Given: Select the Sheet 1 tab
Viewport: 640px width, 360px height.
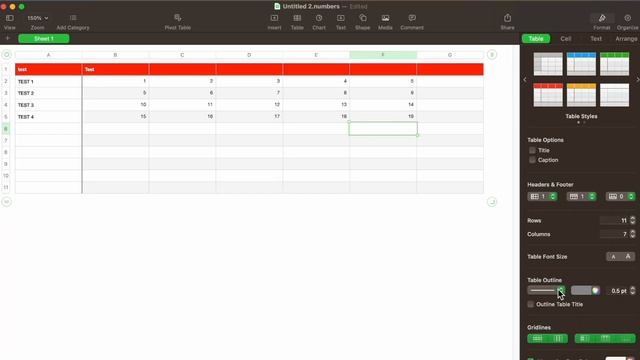Looking at the screenshot, I should click(44, 38).
